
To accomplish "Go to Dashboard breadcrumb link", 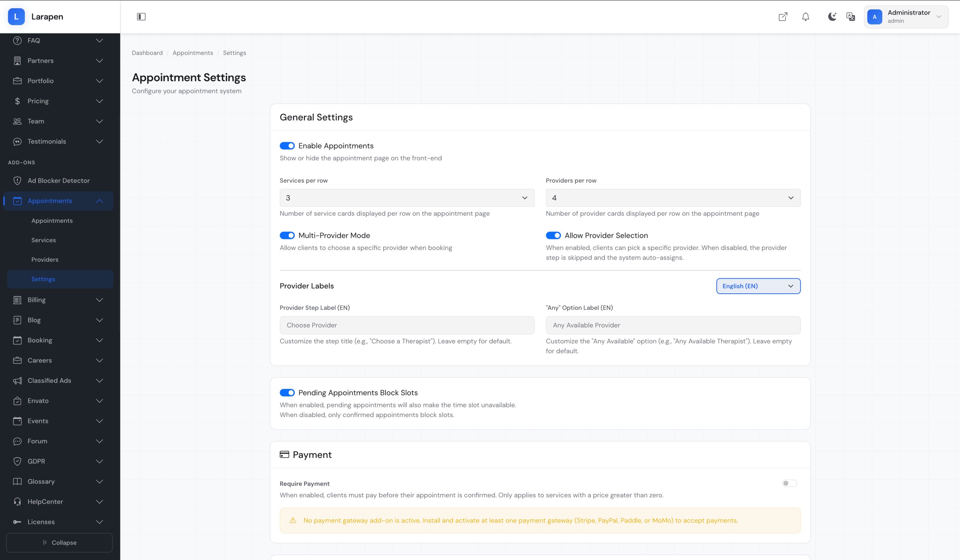I will (x=147, y=53).
